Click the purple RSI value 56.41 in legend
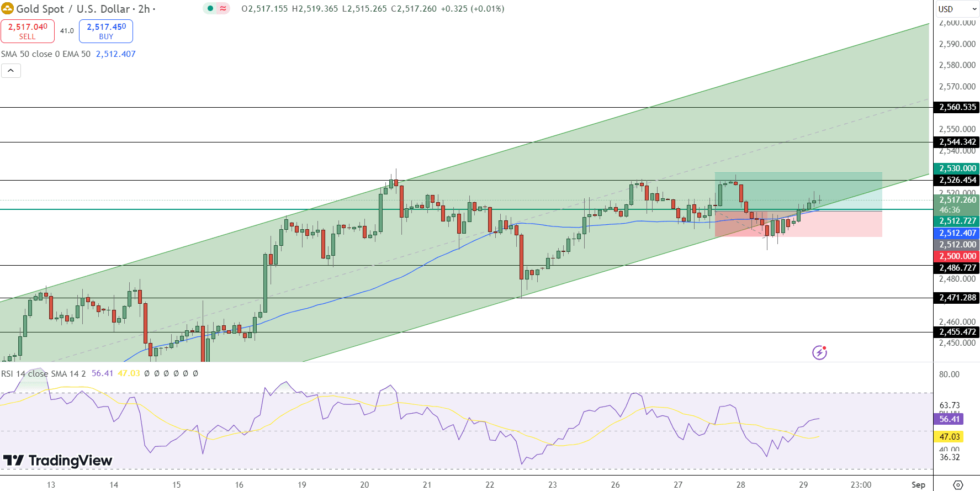 (x=102, y=373)
